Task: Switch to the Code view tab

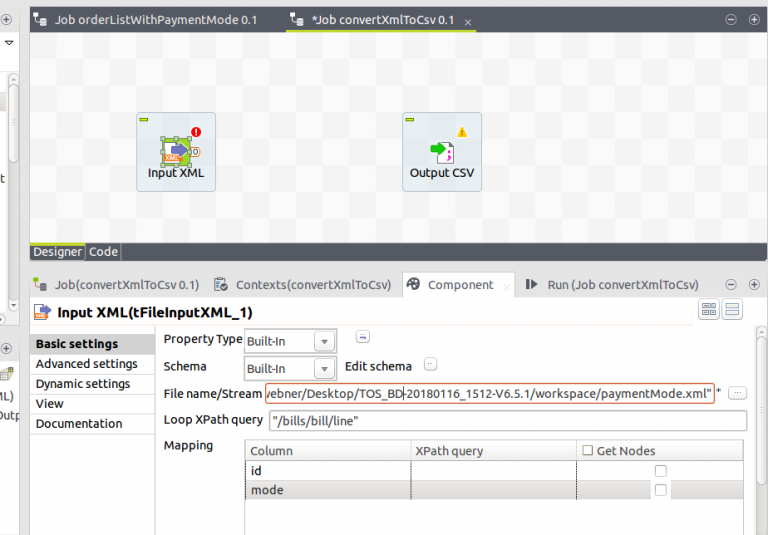Action: tap(104, 252)
